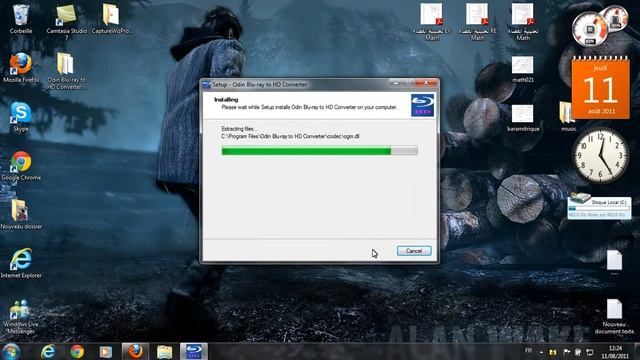Image resolution: width=640 pixels, height=360 pixels.
Task: Open the math021 desktop file
Action: [522, 69]
